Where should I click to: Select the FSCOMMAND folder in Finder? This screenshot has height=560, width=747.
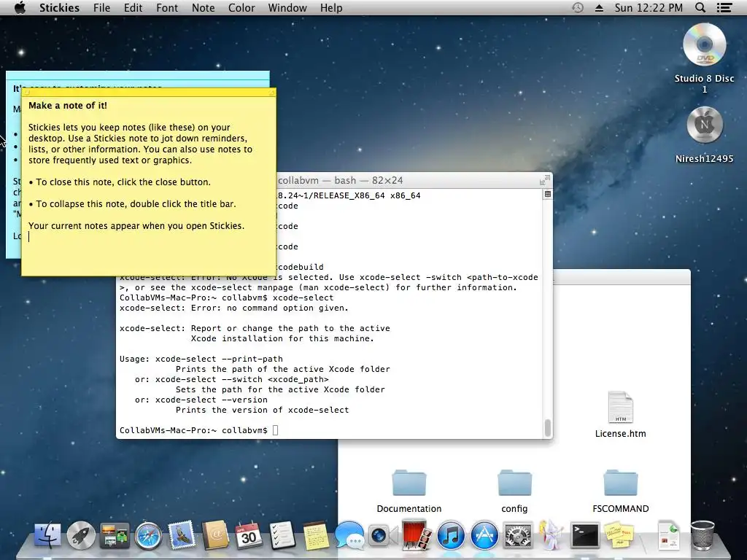(620, 491)
